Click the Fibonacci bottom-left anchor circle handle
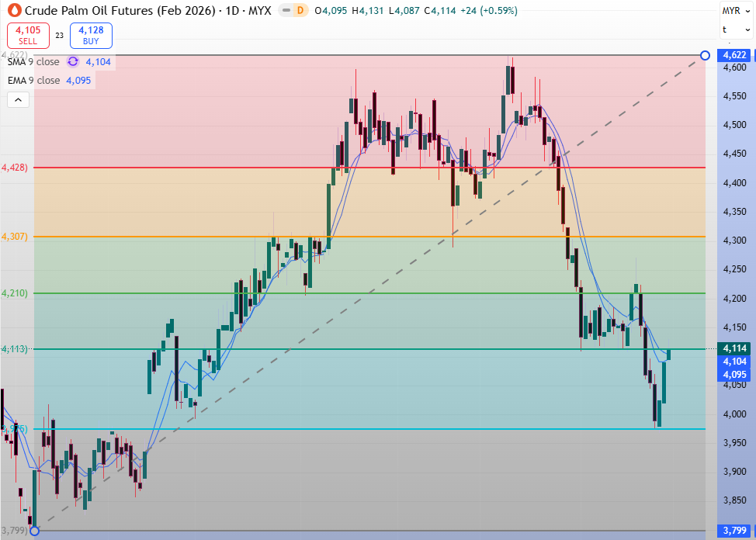 [33, 531]
